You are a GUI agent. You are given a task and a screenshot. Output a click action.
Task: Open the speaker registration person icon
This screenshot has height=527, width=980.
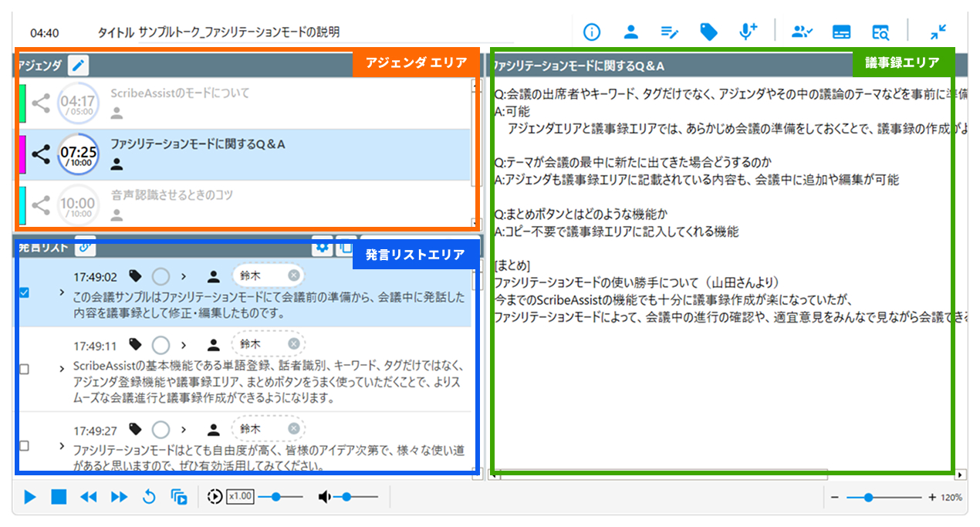coord(630,32)
